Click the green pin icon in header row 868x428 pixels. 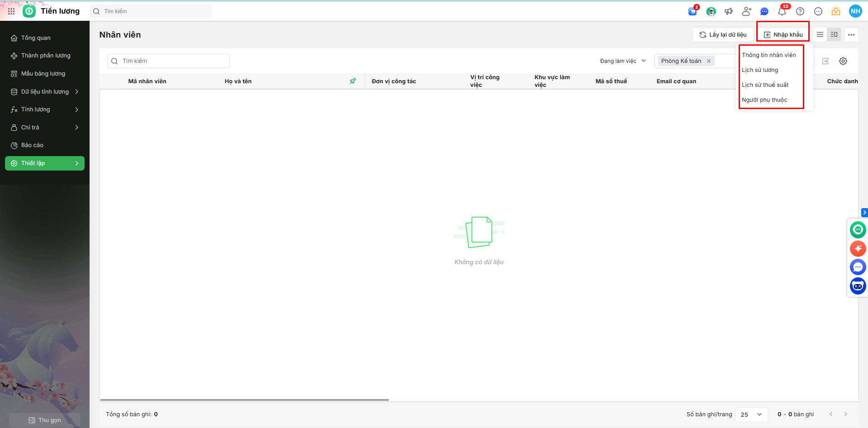coord(353,81)
